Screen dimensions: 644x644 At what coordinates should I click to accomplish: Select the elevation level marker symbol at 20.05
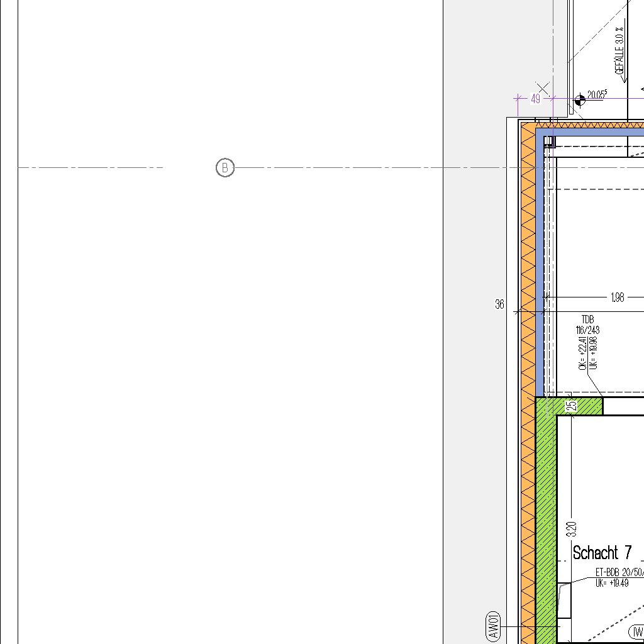[580, 99]
